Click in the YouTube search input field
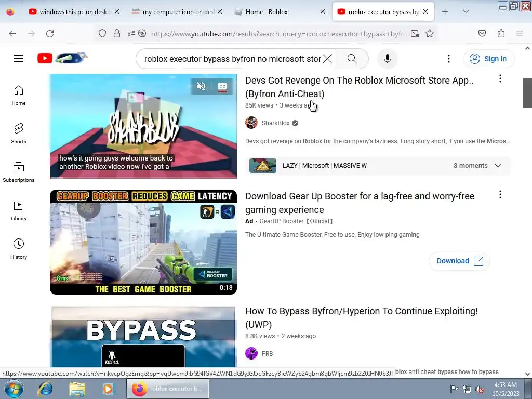This screenshot has height=399, width=532. (232, 59)
